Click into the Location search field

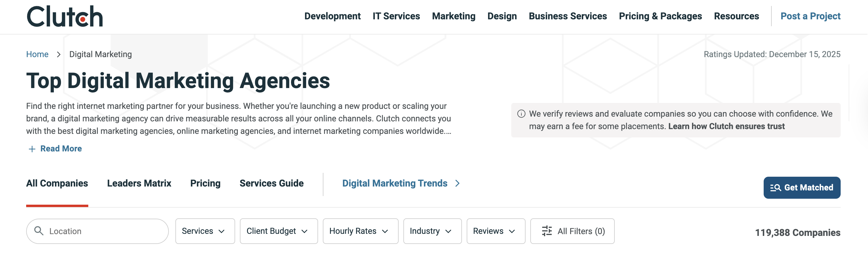coord(98,231)
